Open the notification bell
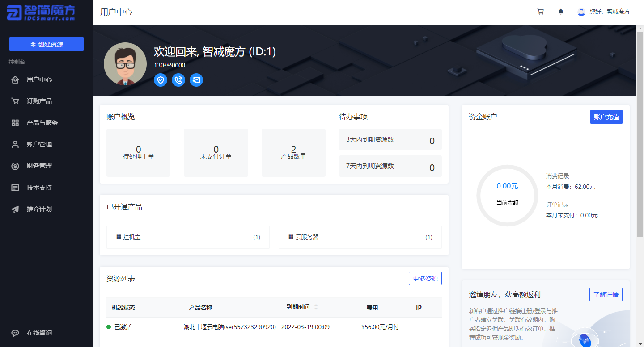Viewport: 644px width, 347px height. coord(561,12)
